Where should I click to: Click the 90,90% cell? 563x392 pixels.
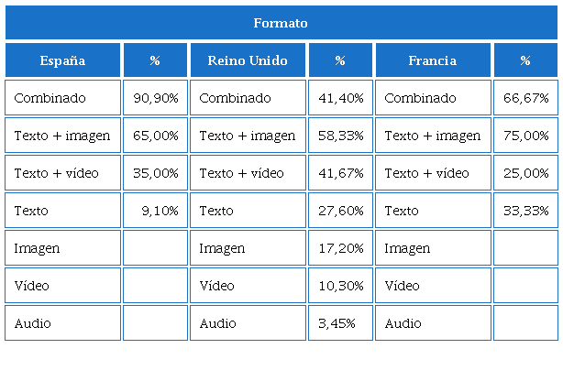155,98
